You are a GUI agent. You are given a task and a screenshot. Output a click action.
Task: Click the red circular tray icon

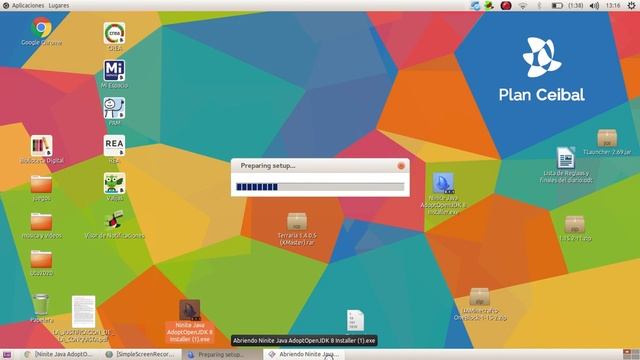(506, 5)
